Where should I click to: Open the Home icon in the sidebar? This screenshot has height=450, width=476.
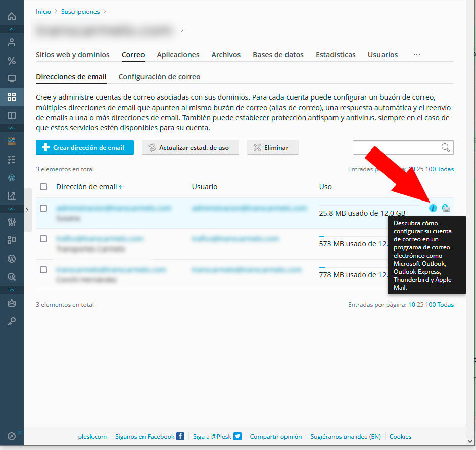click(12, 16)
